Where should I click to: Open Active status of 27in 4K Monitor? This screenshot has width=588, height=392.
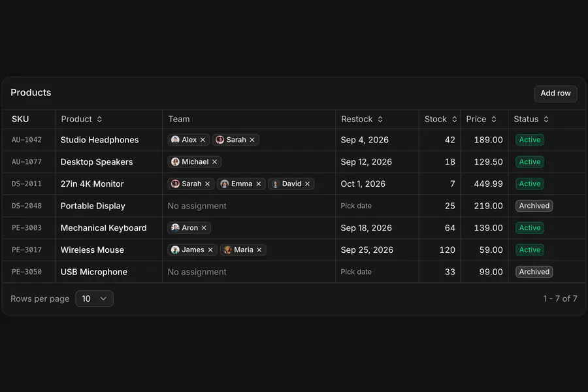pos(529,184)
